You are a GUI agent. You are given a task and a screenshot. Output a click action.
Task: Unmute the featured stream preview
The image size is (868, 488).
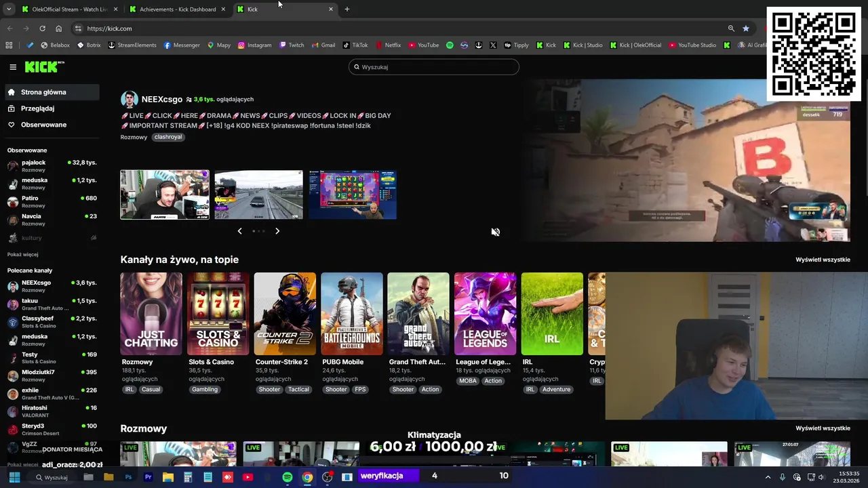coord(496,232)
